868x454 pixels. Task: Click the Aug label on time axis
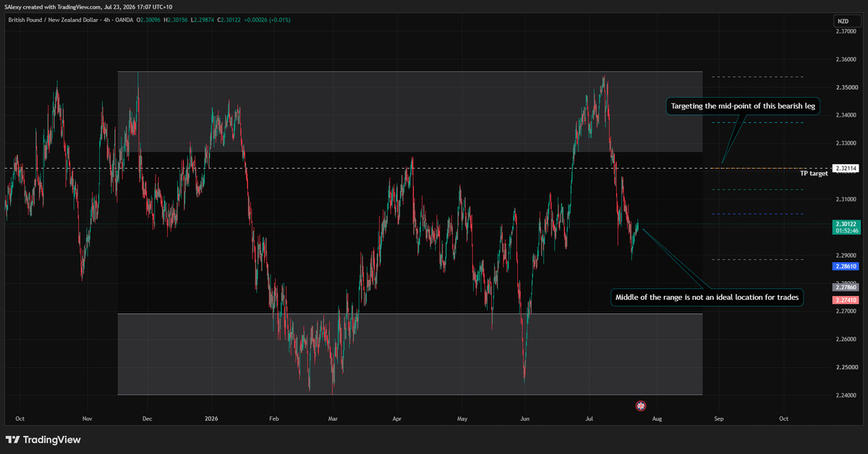point(657,419)
